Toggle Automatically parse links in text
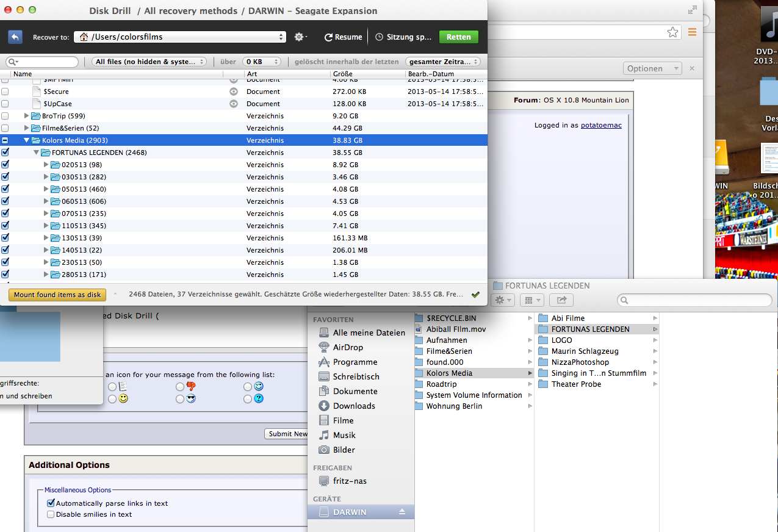The image size is (778, 532). (51, 503)
